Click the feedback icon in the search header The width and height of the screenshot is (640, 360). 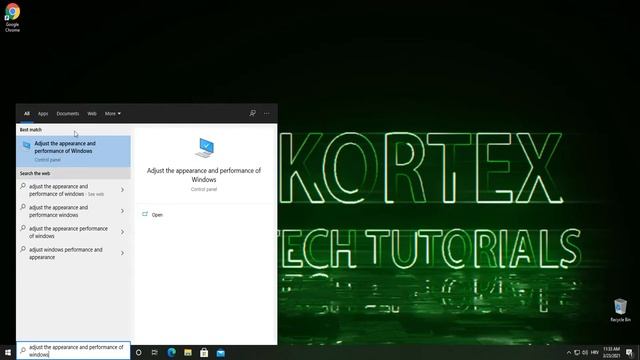point(253,113)
